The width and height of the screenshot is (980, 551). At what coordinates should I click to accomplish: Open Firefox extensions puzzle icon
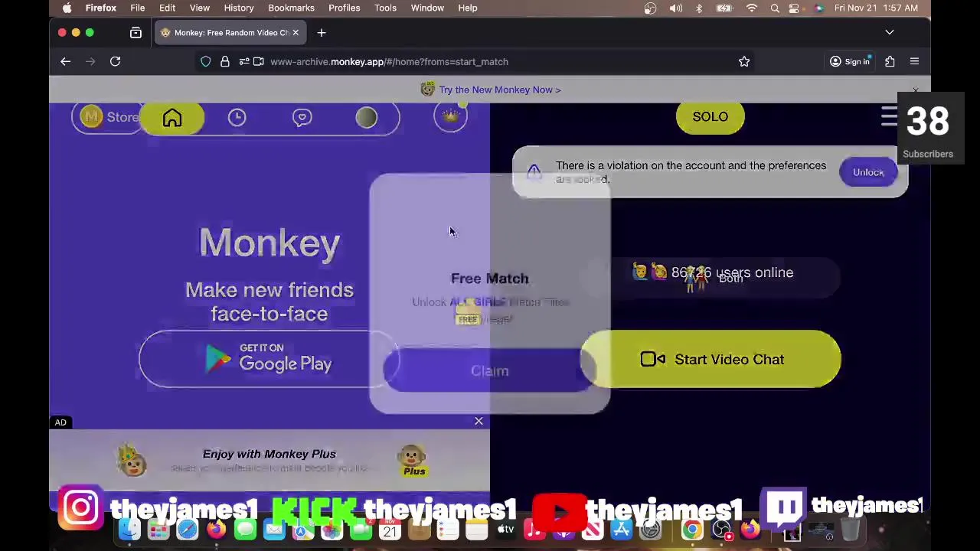pos(890,61)
